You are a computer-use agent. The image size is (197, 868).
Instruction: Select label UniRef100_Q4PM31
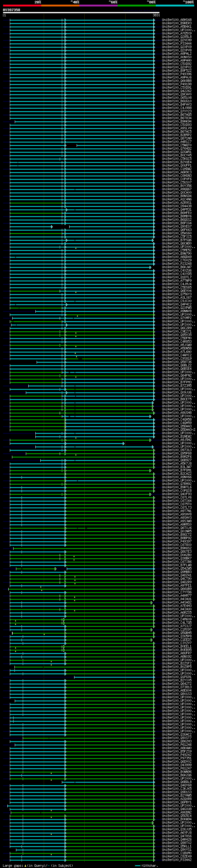[177, 210]
